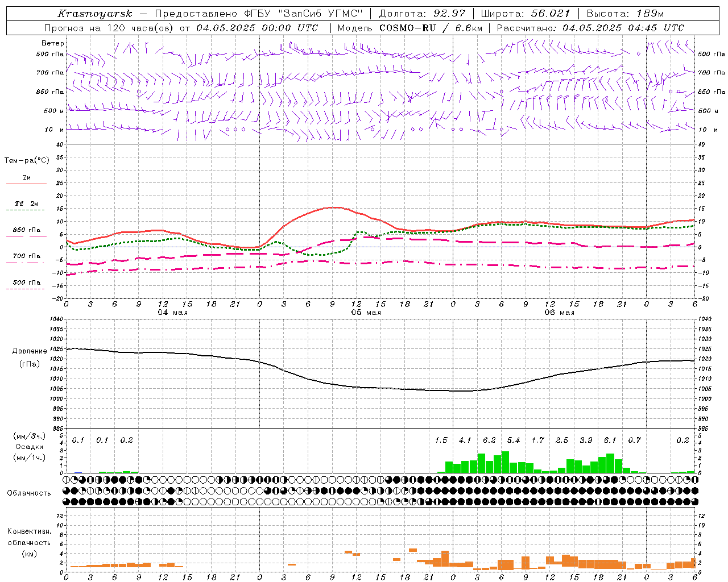Click the 'Модель COSMO-RU / 6.6км' model label
Screen dimensions: 728x582
coord(409,28)
